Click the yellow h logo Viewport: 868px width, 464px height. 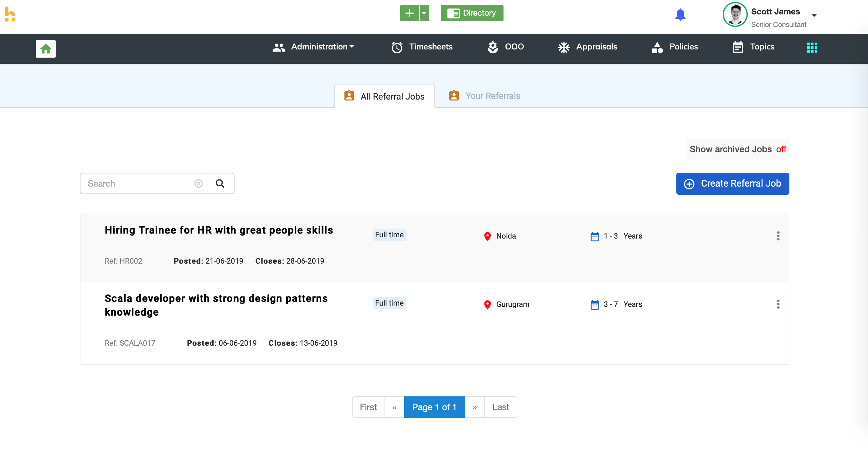[x=10, y=14]
